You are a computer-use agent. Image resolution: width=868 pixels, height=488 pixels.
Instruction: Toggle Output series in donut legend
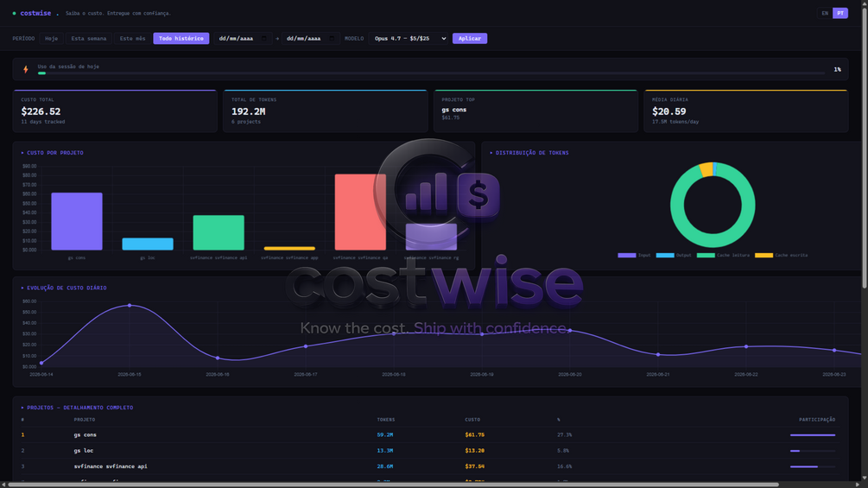click(x=674, y=255)
